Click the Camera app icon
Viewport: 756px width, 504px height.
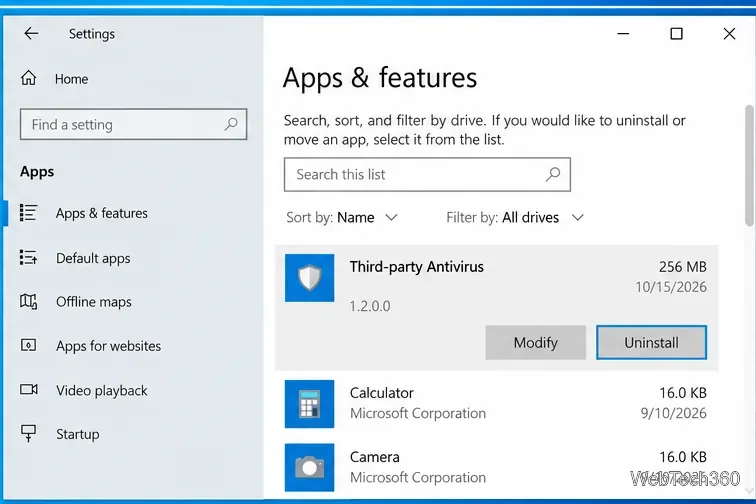pyautogui.click(x=310, y=467)
